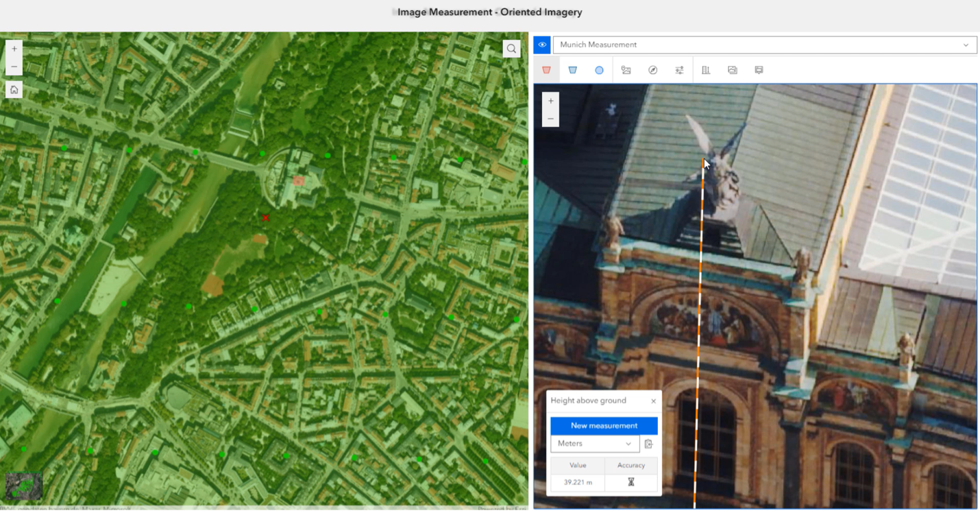Open the map search tool

[511, 49]
